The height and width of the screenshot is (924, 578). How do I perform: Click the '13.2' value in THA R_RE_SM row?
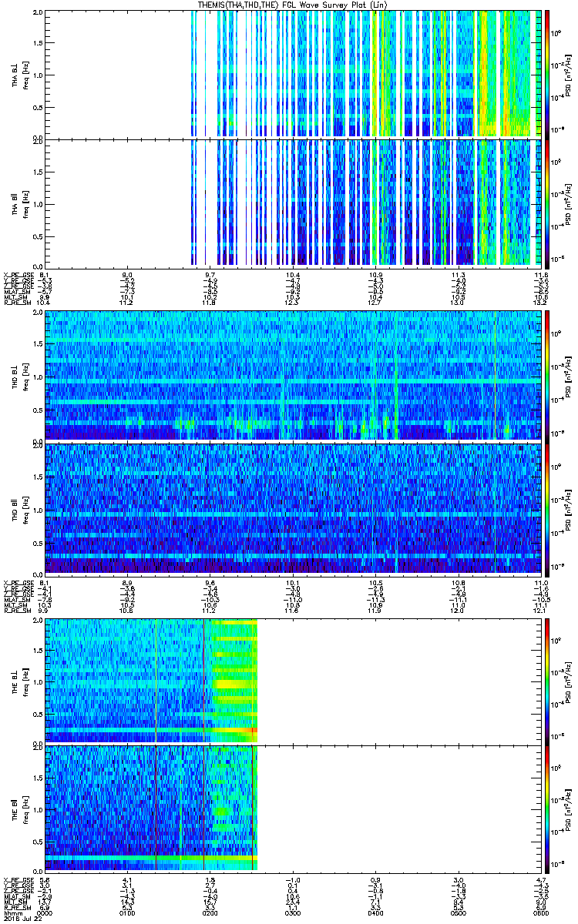pyautogui.click(x=541, y=303)
